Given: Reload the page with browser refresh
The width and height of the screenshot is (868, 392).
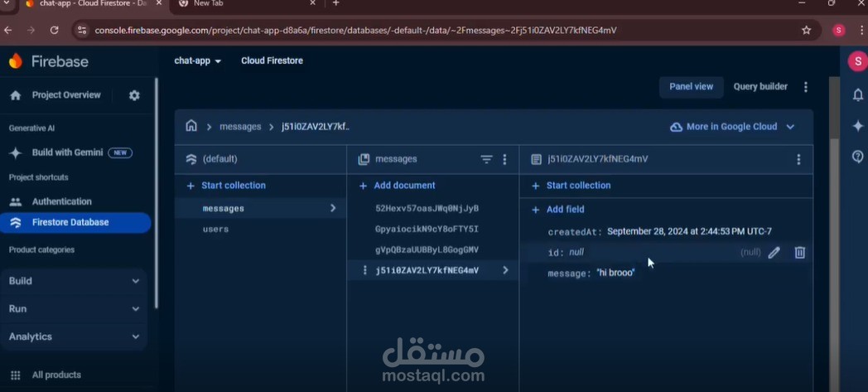Looking at the screenshot, I should click(x=55, y=31).
